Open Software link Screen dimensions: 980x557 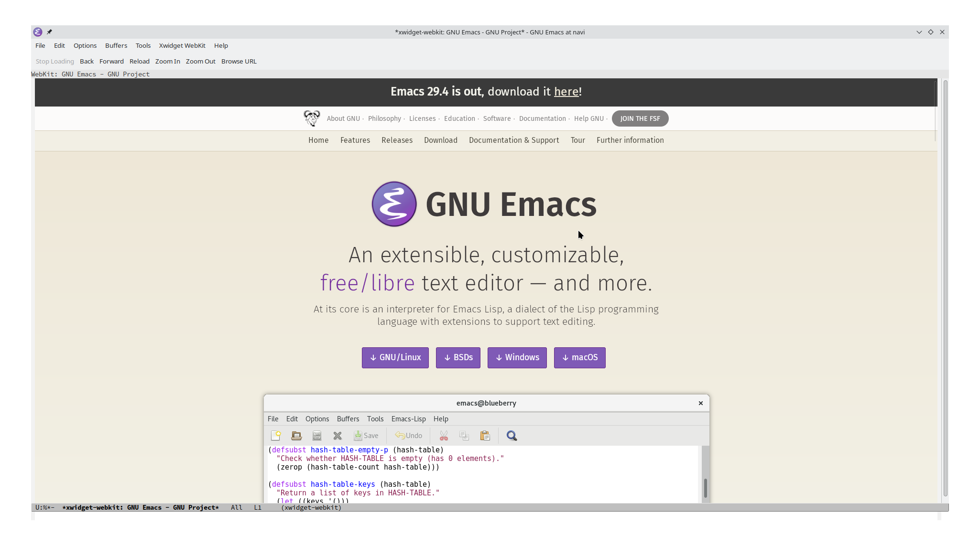(x=497, y=118)
